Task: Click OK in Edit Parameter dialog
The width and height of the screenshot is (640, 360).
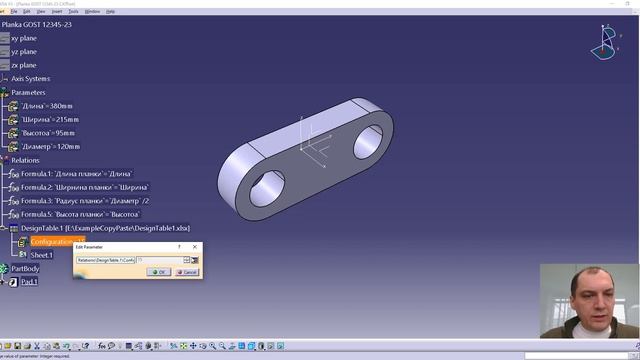Action: click(x=158, y=272)
